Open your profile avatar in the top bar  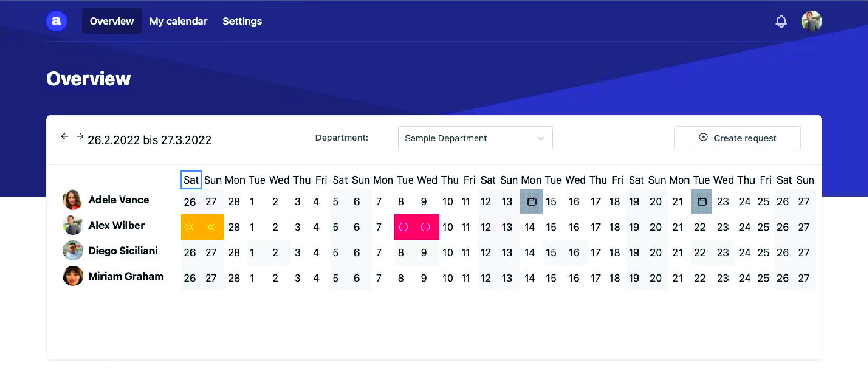pos(812,21)
